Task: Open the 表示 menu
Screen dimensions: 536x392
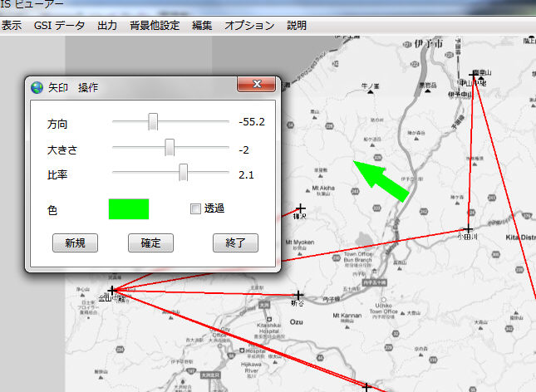Action: click(12, 26)
